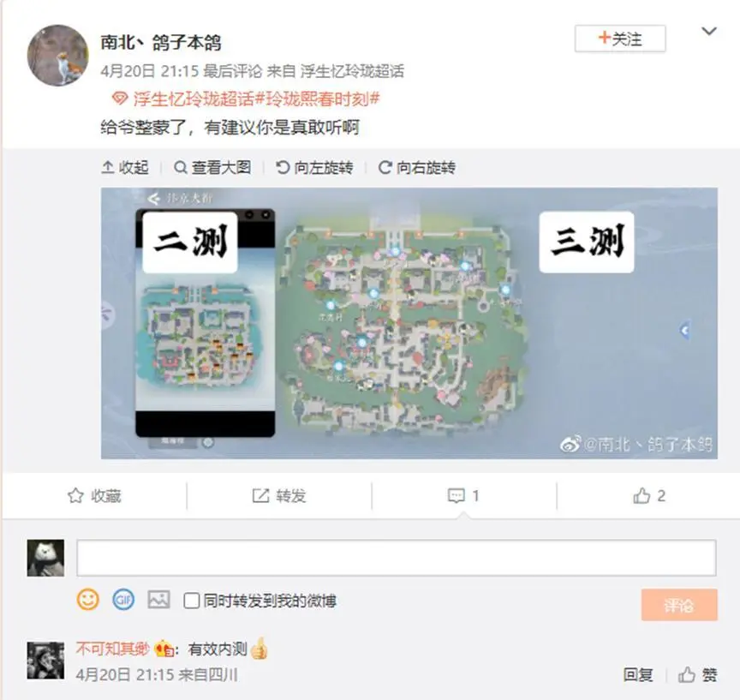Rotate image left with 向左旋转

[314, 168]
